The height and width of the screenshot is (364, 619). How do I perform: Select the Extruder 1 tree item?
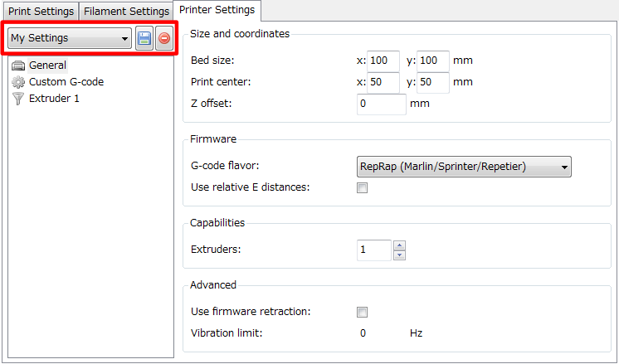54,99
